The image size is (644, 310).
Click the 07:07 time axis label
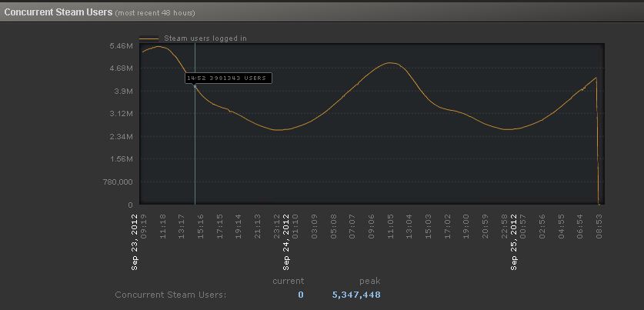[x=352, y=226]
